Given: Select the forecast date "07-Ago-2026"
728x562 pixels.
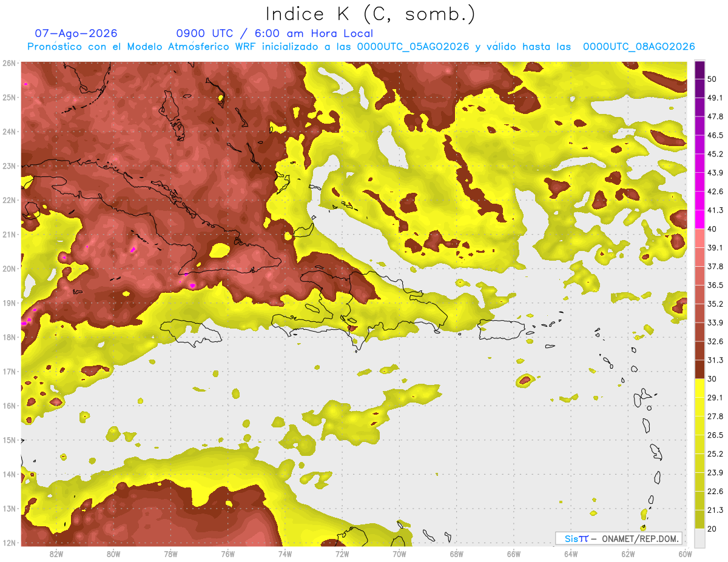Looking at the screenshot, I should tap(76, 33).
